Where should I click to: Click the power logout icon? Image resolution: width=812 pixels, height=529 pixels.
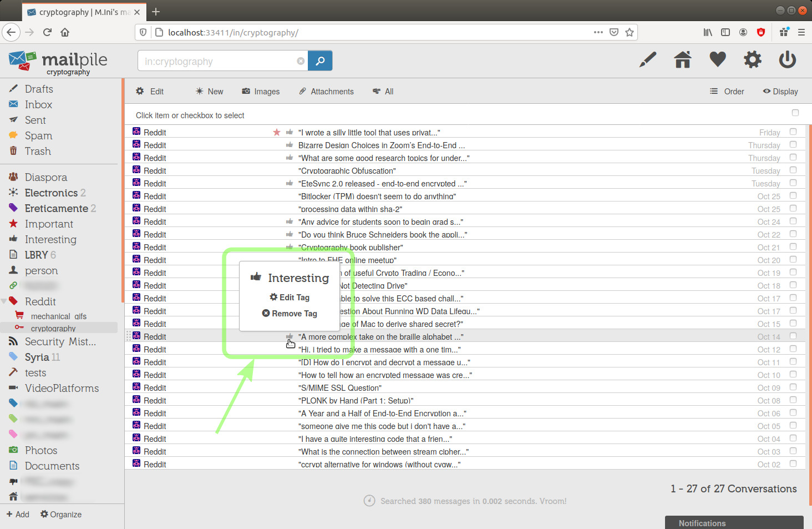pyautogui.click(x=788, y=59)
